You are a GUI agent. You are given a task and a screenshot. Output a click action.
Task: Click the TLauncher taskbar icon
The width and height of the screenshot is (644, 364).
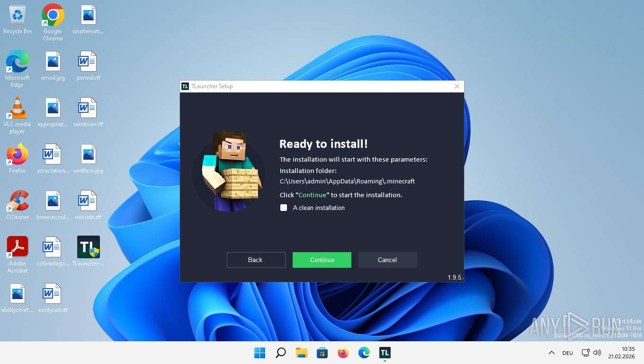click(385, 353)
